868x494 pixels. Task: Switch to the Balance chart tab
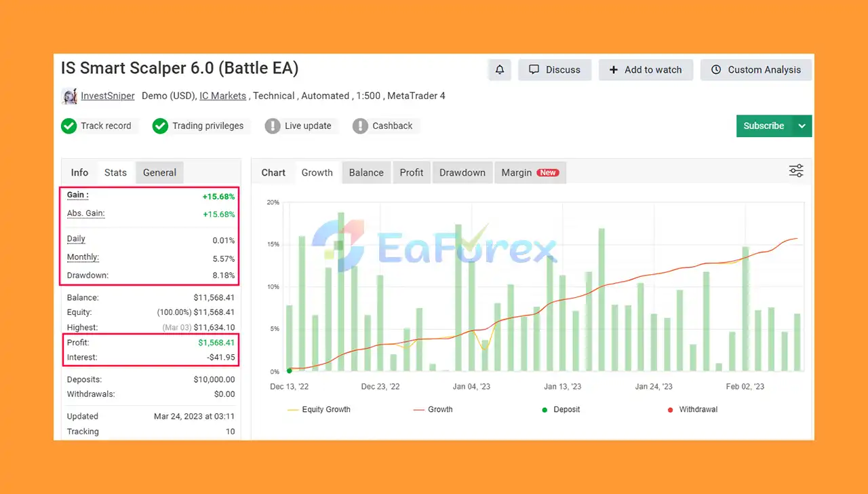tap(366, 172)
